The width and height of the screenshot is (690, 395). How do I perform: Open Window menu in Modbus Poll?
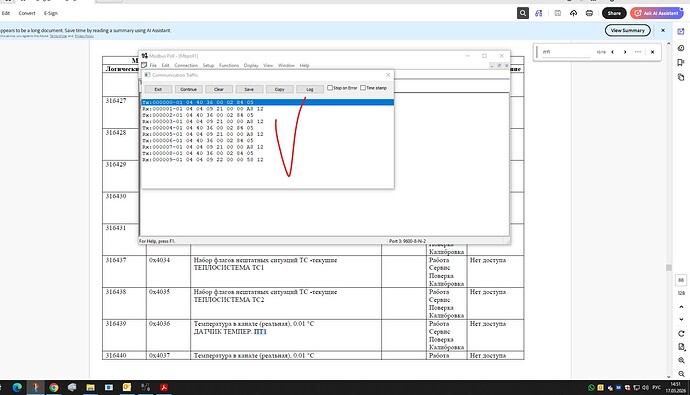pyautogui.click(x=286, y=65)
